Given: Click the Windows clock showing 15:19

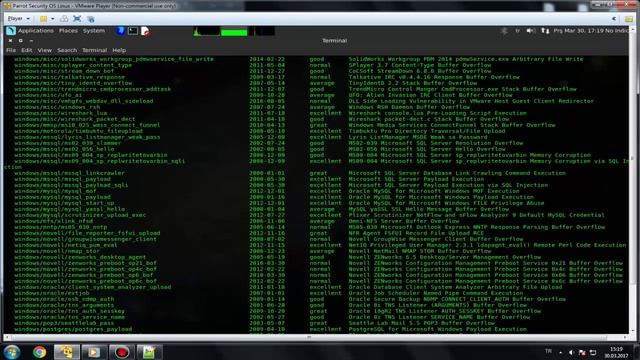Looking at the screenshot, I should (616, 353).
